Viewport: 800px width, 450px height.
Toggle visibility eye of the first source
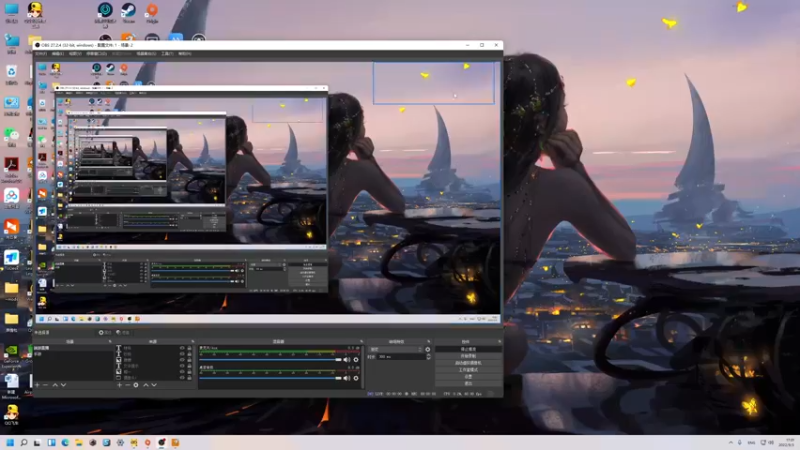tap(182, 348)
